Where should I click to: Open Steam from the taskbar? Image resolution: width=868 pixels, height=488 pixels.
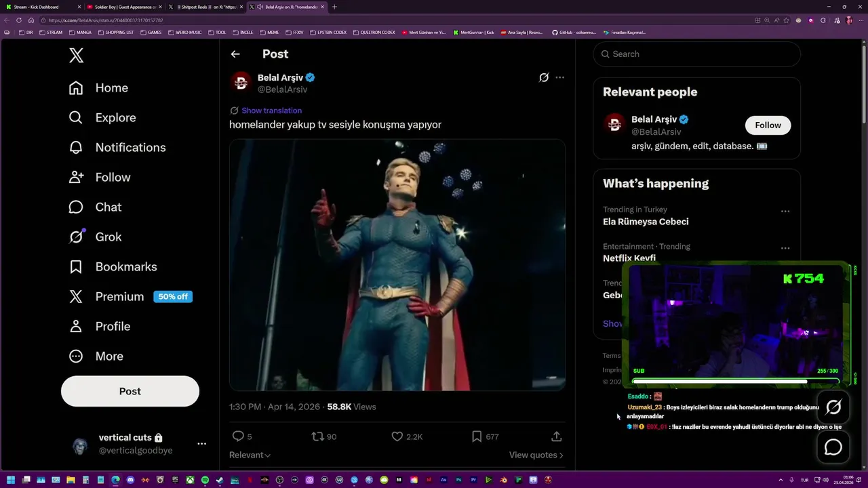pyautogui.click(x=220, y=481)
